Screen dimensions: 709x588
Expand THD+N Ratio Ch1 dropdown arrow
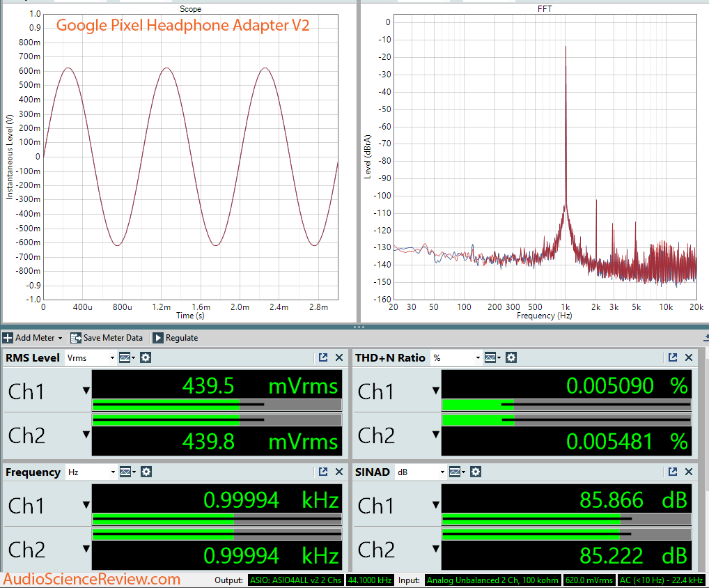tap(435, 390)
